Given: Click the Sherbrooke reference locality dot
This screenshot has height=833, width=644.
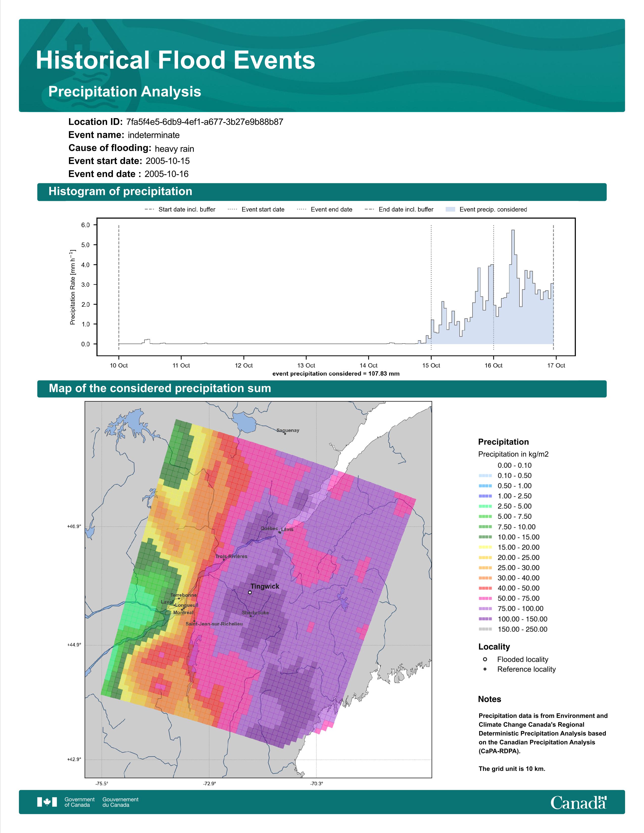Looking at the screenshot, I should [251, 616].
